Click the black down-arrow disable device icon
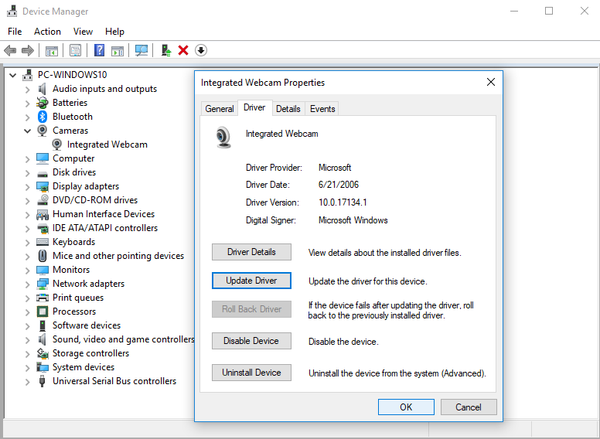The height and width of the screenshot is (439, 600). pos(201,50)
